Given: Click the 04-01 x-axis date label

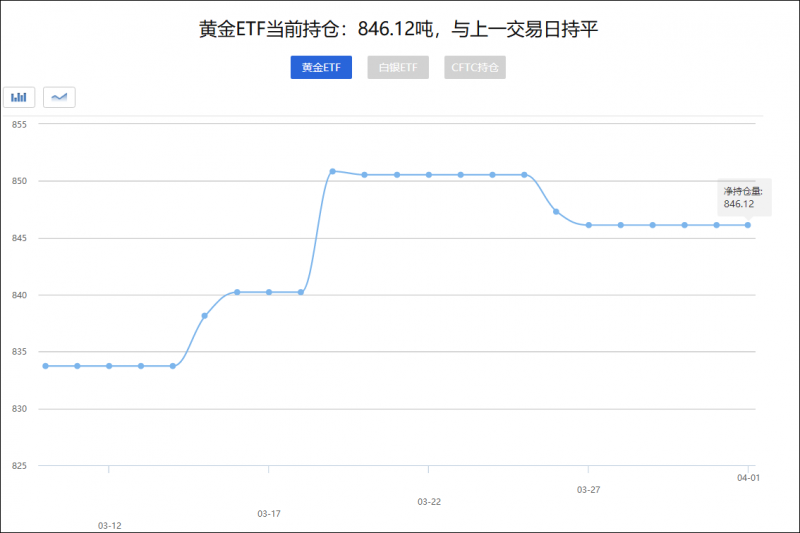Looking at the screenshot, I should tap(749, 479).
